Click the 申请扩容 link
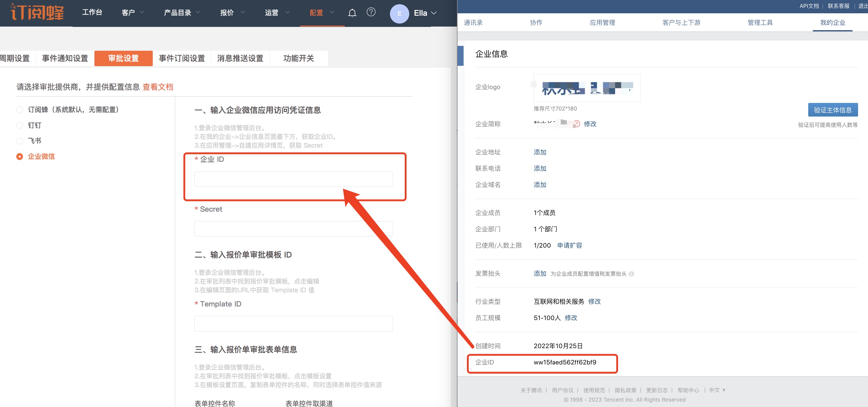 (570, 245)
